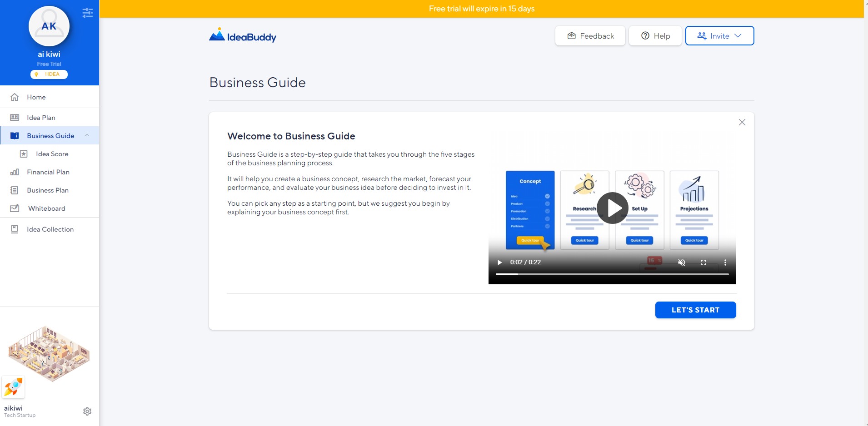This screenshot has width=868, height=426.
Task: Click the Idea Plan grid icon
Action: click(x=15, y=118)
